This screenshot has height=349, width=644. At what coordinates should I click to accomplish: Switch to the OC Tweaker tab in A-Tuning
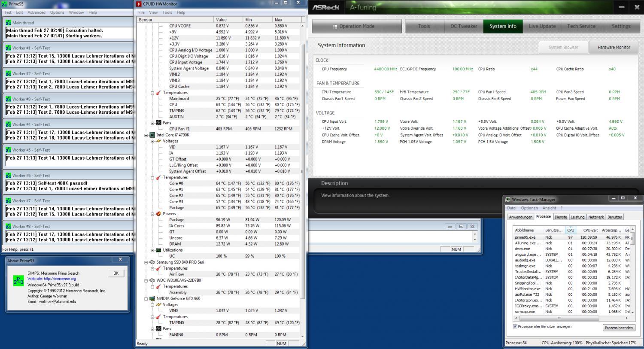click(x=464, y=26)
